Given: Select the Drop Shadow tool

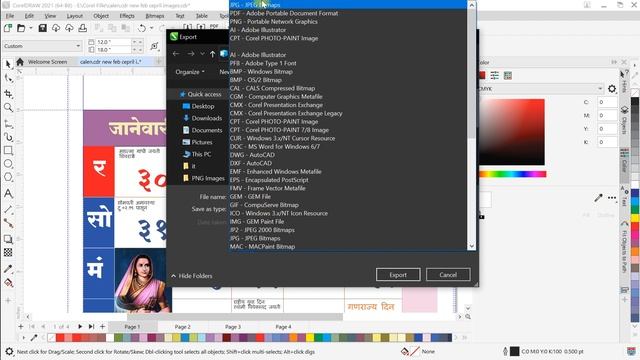Looking at the screenshot, I should click(8, 239).
